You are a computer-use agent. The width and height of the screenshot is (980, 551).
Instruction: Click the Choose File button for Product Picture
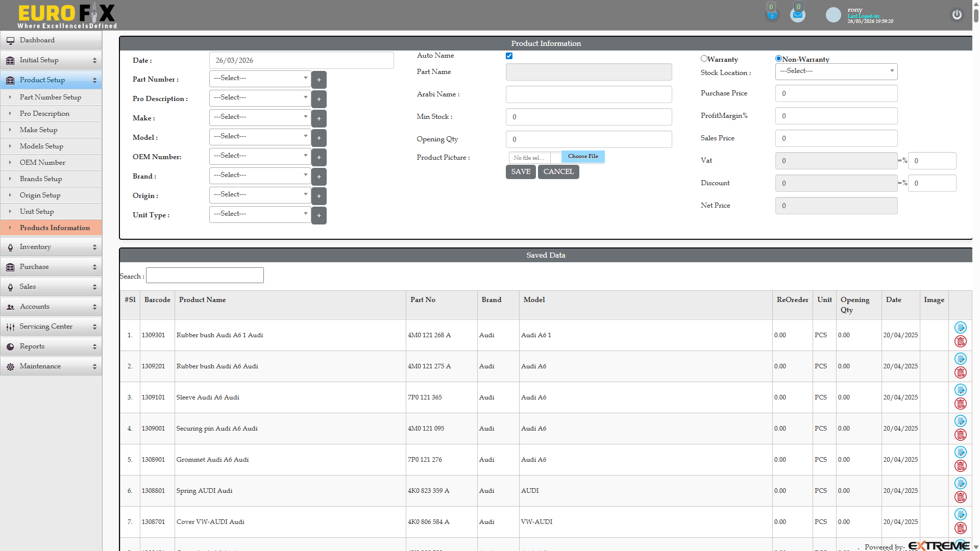pyautogui.click(x=582, y=157)
